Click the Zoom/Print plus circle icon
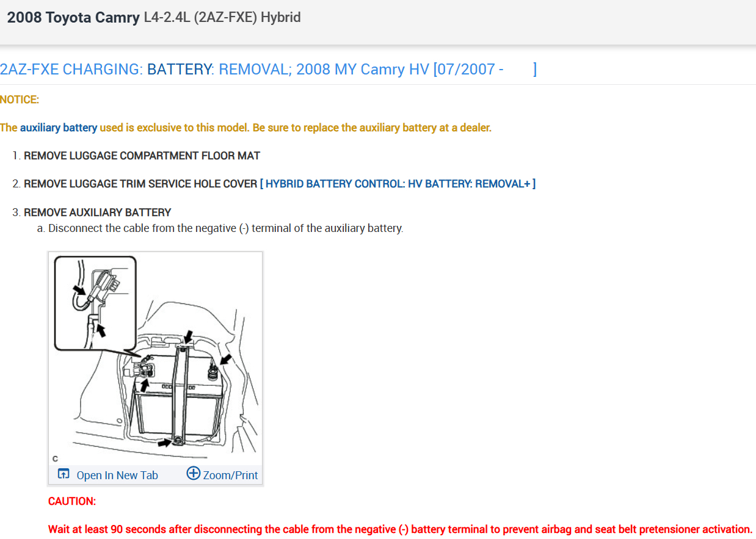Viewport: 756px width, 539px height. tap(193, 474)
